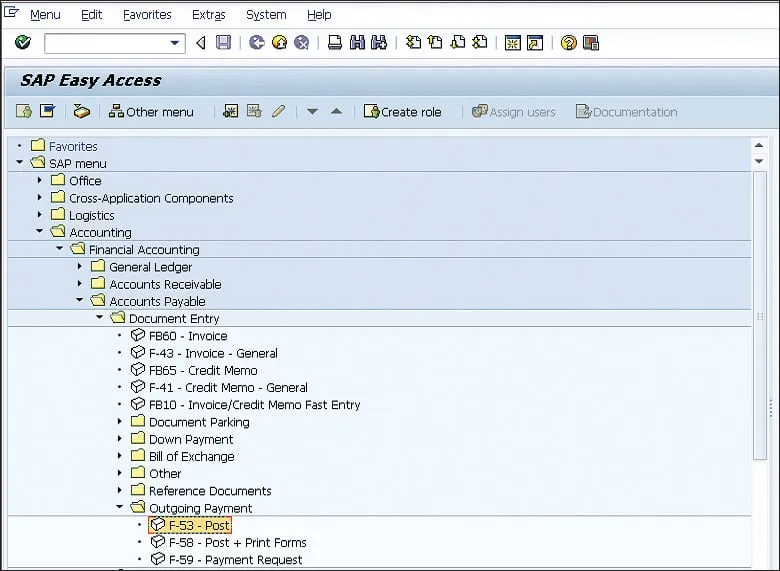Select F-53 - Post transaction
This screenshot has width=780, height=571.
pyautogui.click(x=199, y=525)
